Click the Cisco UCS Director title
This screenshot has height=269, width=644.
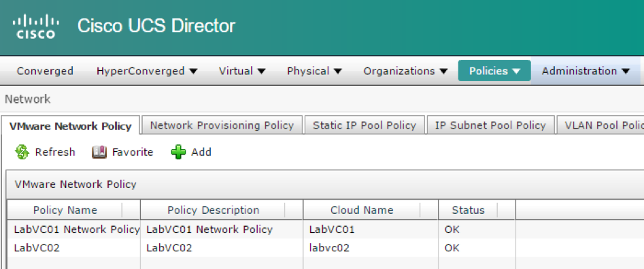(156, 26)
